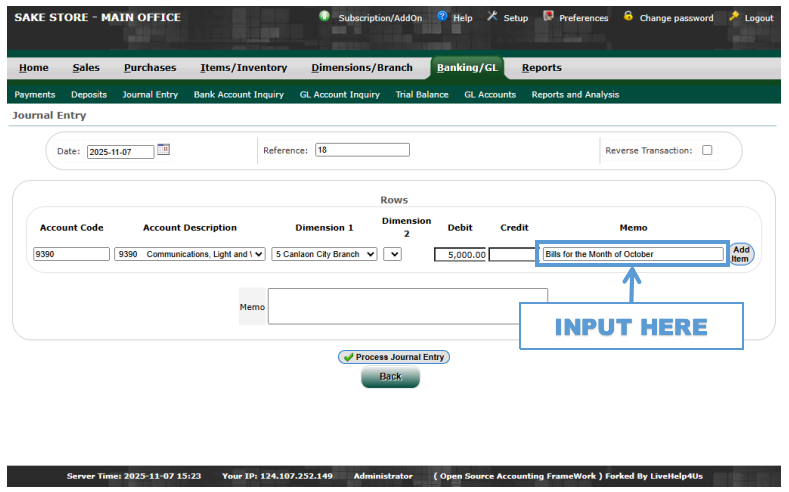The height and width of the screenshot is (492, 789).
Task: Go to the Reports tab
Action: pyautogui.click(x=541, y=68)
